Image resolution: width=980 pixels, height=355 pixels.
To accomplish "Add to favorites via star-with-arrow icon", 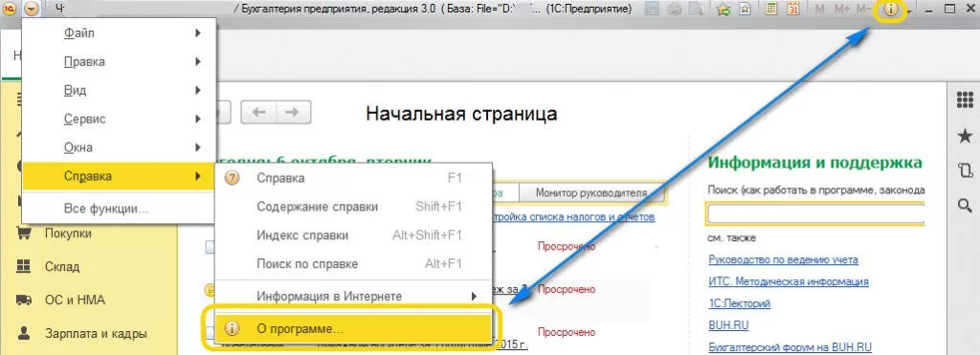I will (x=724, y=10).
